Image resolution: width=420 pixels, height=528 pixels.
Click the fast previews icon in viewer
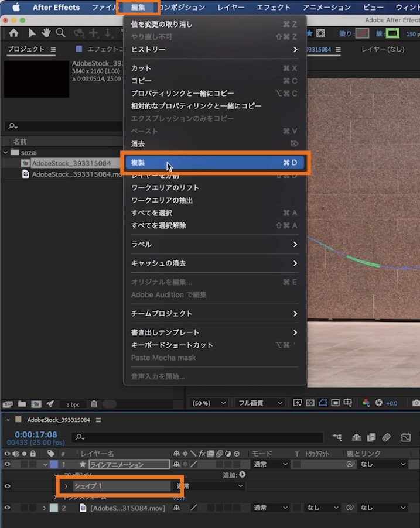(x=298, y=403)
